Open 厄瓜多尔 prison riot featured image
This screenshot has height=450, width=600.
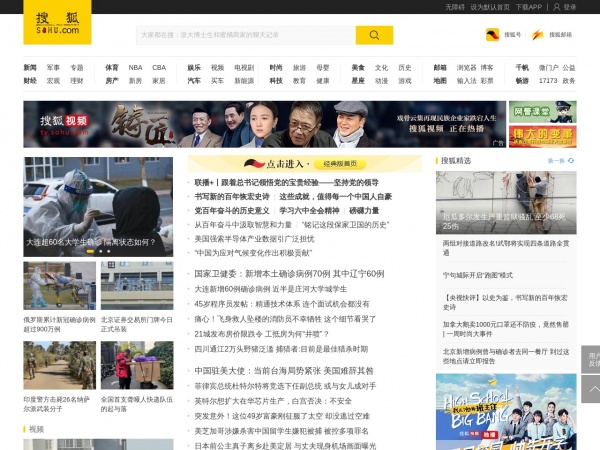coord(506,202)
